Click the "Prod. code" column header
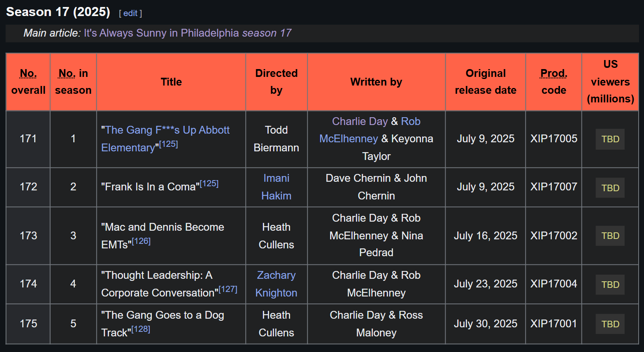Image resolution: width=644 pixels, height=352 pixels. click(554, 82)
